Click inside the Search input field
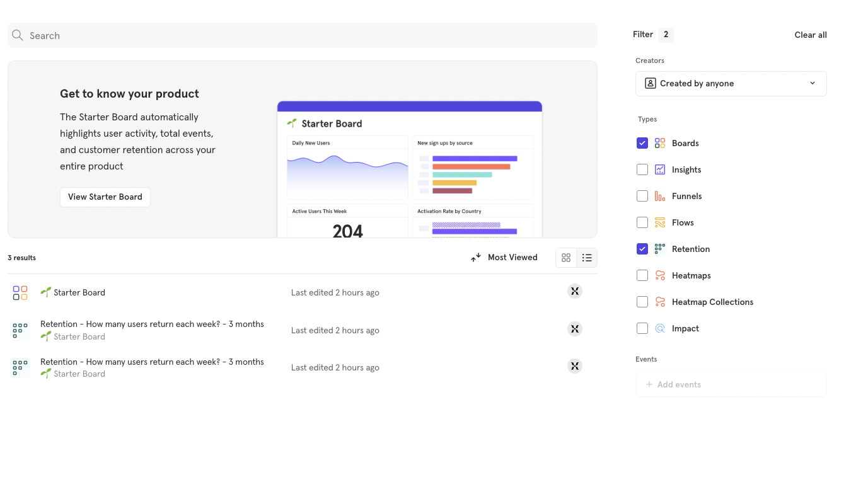The width and height of the screenshot is (851, 504). click(252, 35)
